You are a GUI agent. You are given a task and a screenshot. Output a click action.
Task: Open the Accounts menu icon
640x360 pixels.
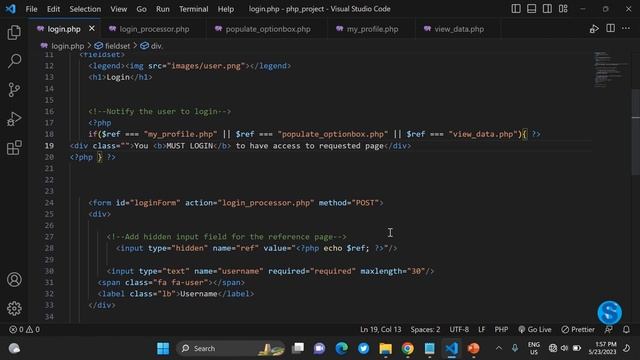(14, 280)
